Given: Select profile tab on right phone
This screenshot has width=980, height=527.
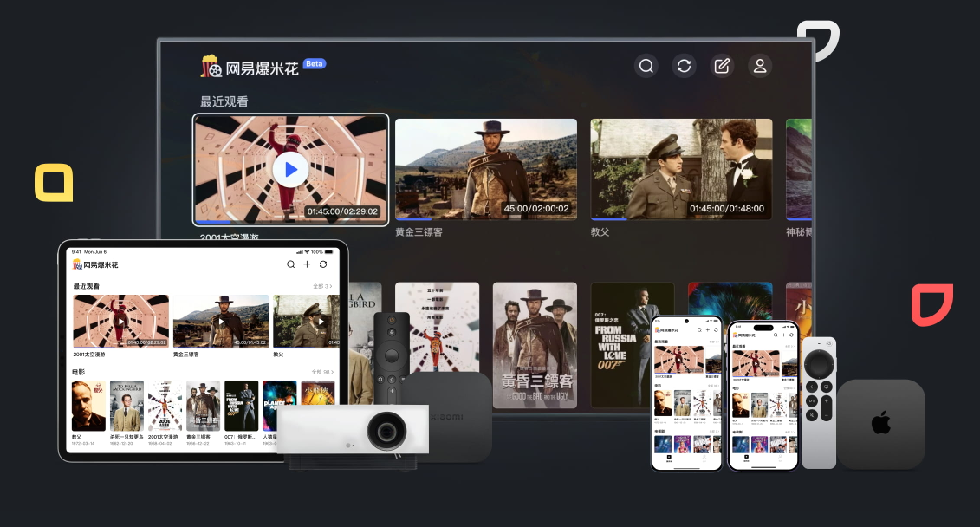Looking at the screenshot, I should tap(781, 459).
